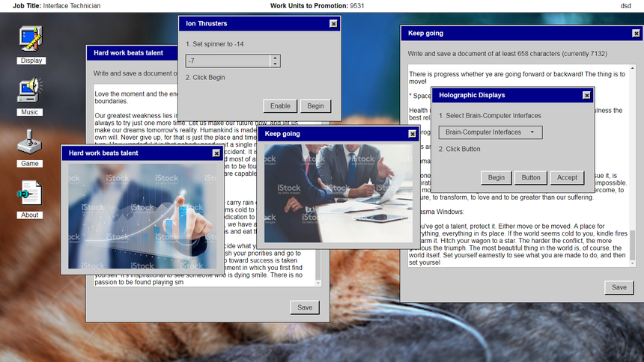644x362 pixels.
Task: Open the Music desktop icon
Action: (31, 94)
